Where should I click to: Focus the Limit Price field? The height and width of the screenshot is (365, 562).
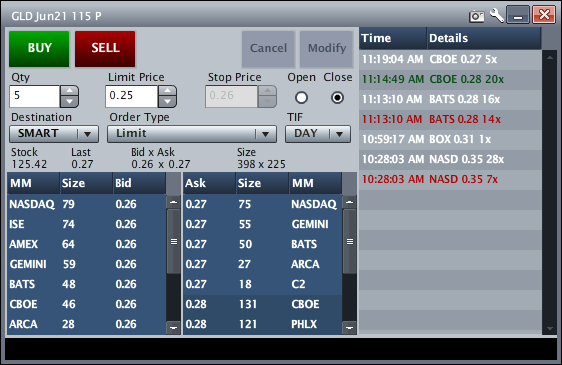tap(132, 96)
